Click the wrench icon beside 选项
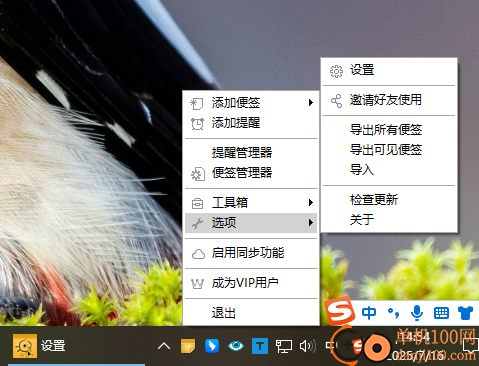The image size is (479, 366). point(197,223)
